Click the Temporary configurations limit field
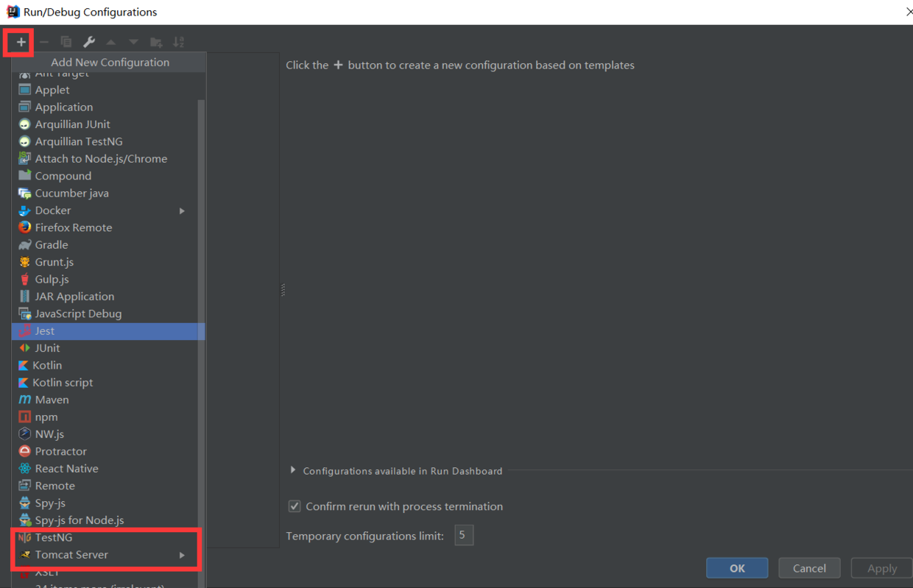Image resolution: width=913 pixels, height=588 pixels. [x=464, y=535]
